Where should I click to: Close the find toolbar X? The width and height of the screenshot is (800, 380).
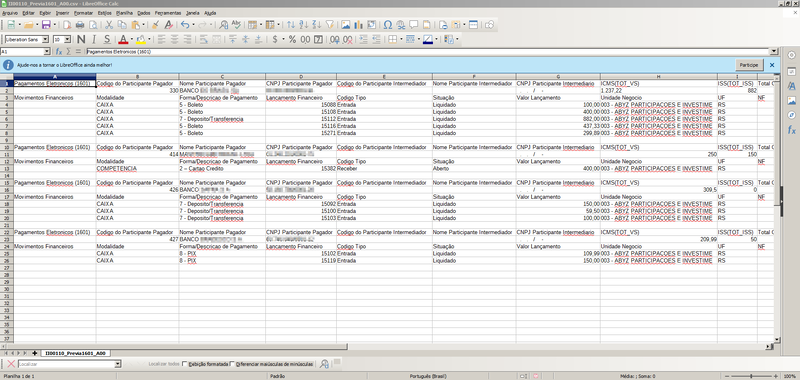pos(11,364)
